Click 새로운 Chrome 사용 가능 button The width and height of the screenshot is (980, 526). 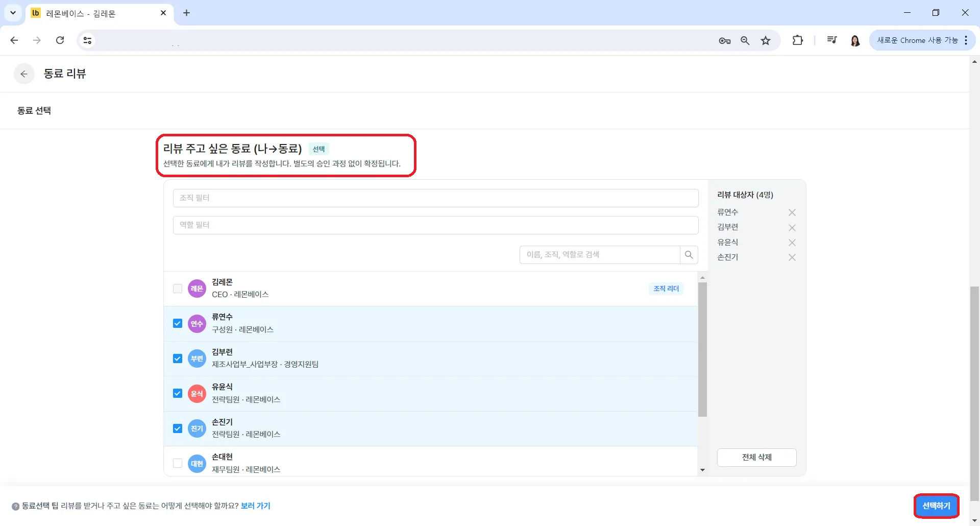click(x=917, y=40)
